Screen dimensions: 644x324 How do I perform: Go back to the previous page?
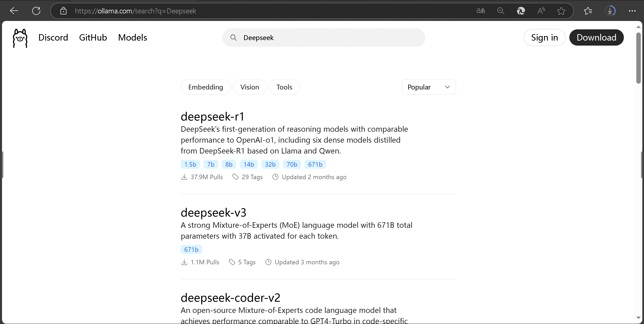point(14,11)
